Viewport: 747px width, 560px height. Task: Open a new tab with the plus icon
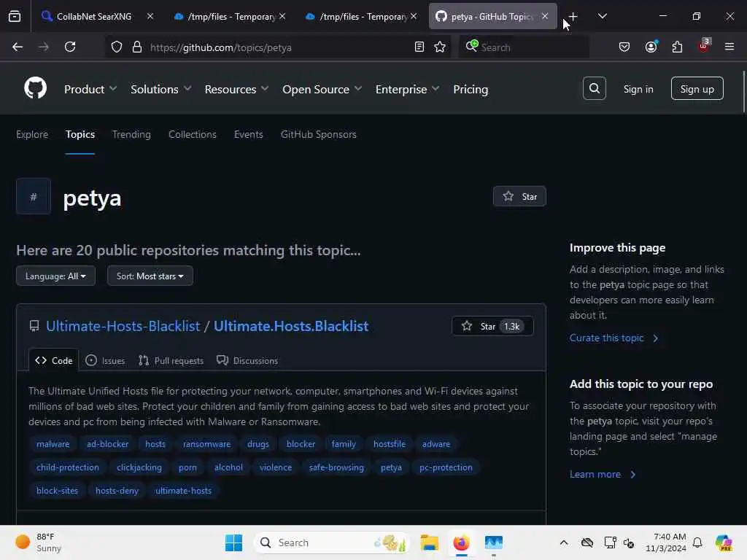click(573, 17)
